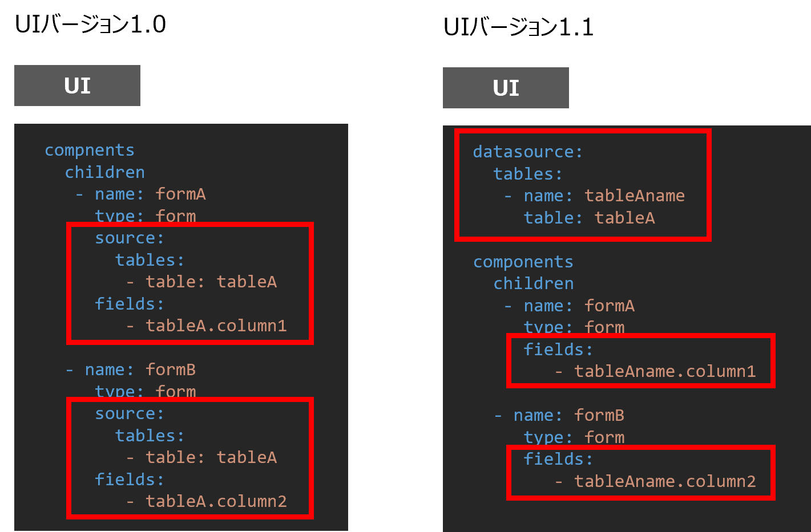Click "table: tableA" inside the datasource block
This screenshot has height=532, width=811.
click(x=589, y=218)
